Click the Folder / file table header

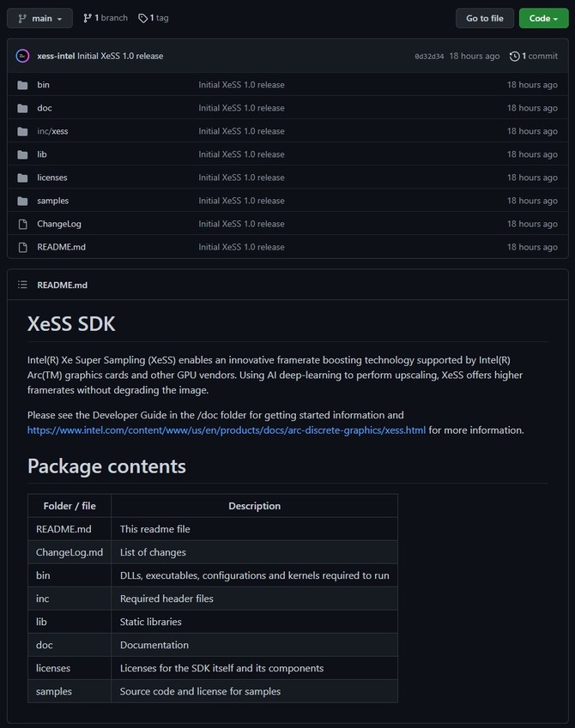pyautogui.click(x=70, y=506)
